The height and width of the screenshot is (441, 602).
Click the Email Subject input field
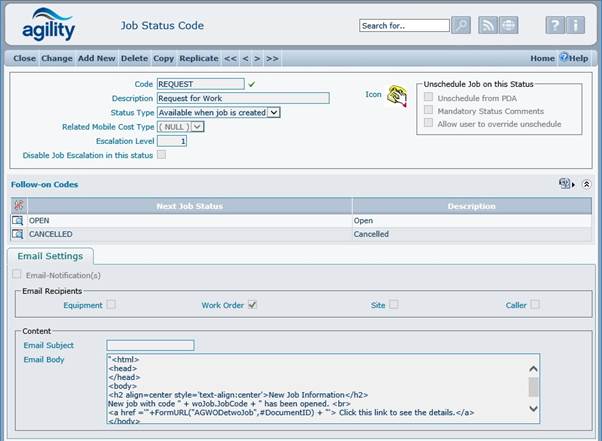click(x=150, y=345)
